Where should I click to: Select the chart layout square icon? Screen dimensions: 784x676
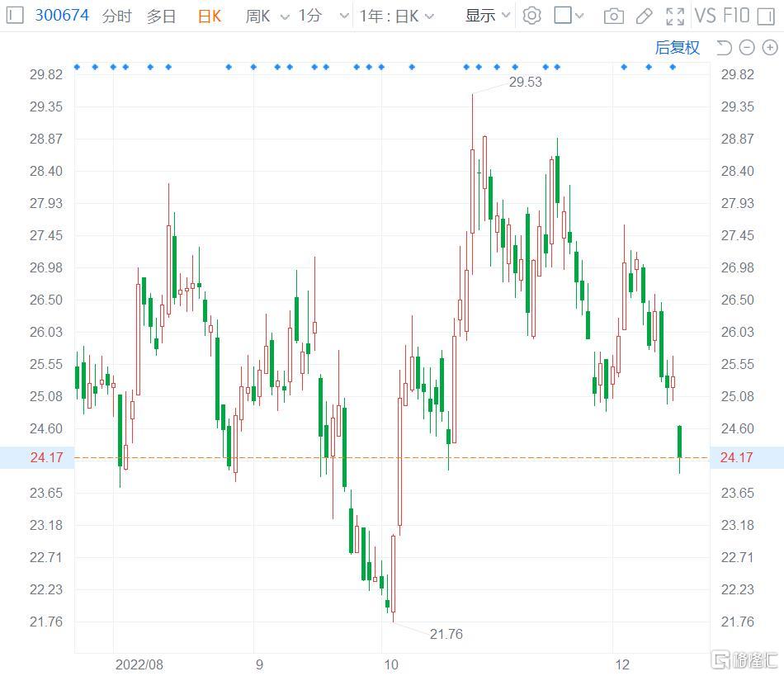tap(563, 15)
